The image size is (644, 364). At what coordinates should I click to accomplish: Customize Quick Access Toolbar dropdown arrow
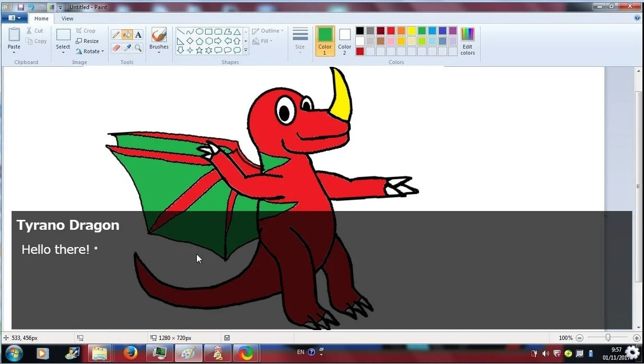(x=61, y=7)
